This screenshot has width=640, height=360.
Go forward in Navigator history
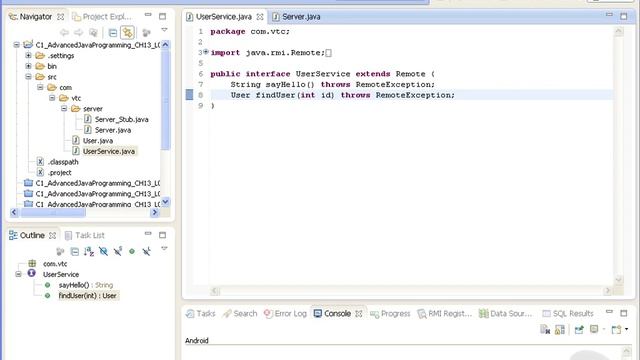point(78,32)
